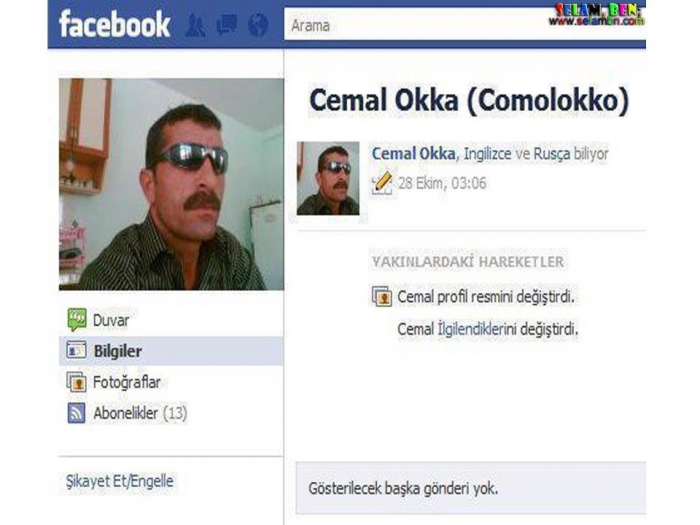The width and height of the screenshot is (700, 525).
Task: Click the Bilgiler info card icon
Action: click(x=76, y=350)
